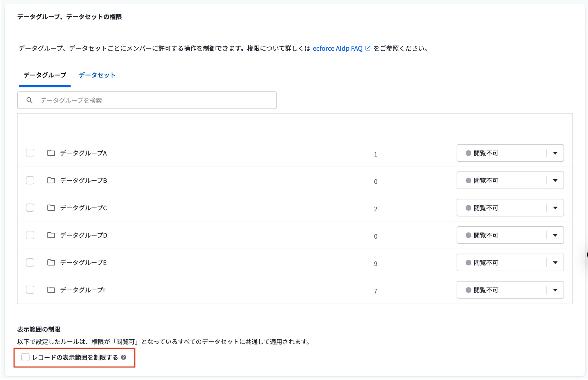This screenshot has height=380, width=588.
Task: Click the folder icon of データグループE
Action: pyautogui.click(x=51, y=263)
